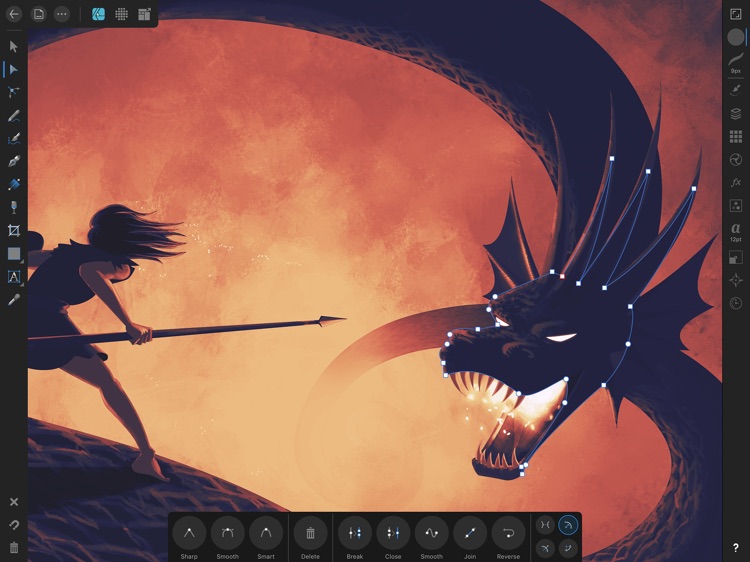This screenshot has width=750, height=562.
Task: Tap the question mark help icon
Action: pos(735,548)
